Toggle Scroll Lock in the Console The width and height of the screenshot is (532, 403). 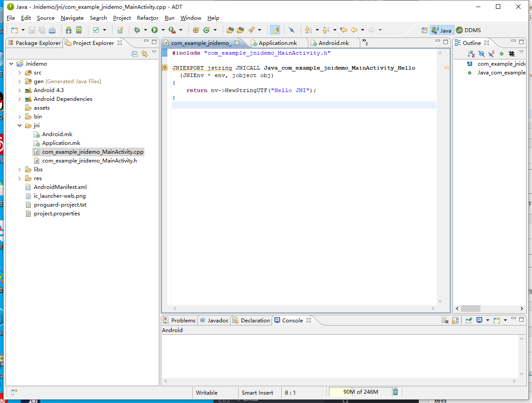pos(455,320)
